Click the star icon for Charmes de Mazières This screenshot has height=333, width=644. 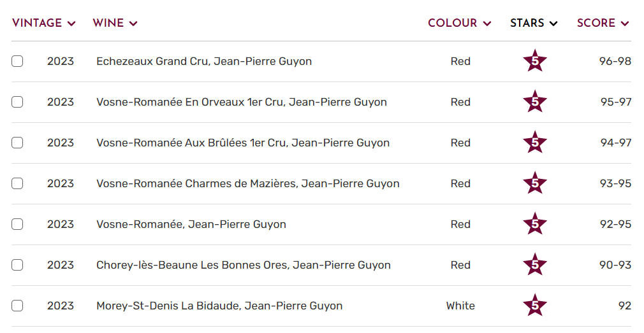[534, 183]
